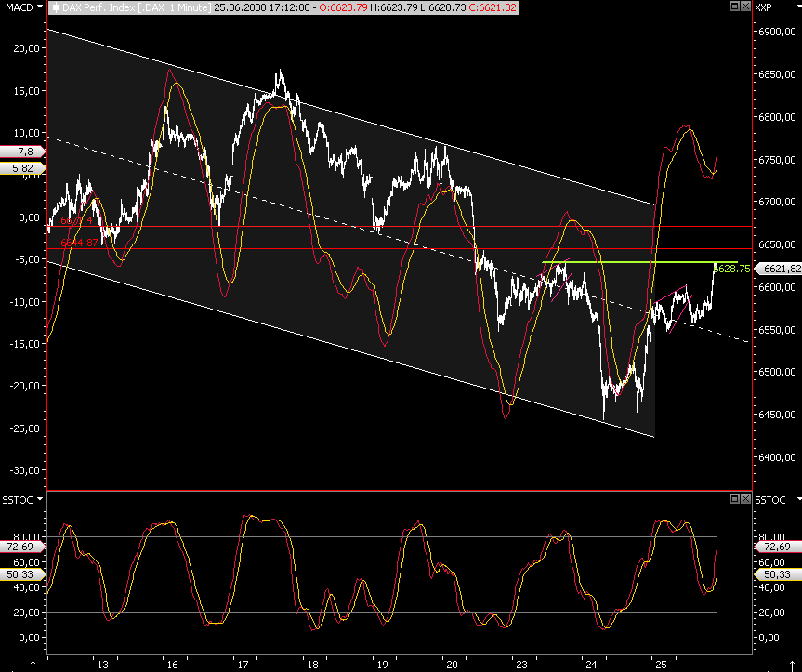Click the open value O:6623.79
802x672 pixels.
pyautogui.click(x=343, y=7)
